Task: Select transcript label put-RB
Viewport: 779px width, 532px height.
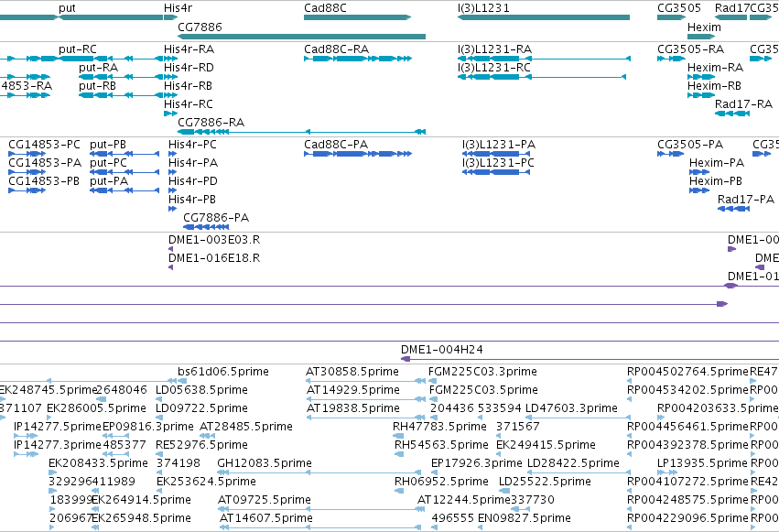Action: pos(97,86)
